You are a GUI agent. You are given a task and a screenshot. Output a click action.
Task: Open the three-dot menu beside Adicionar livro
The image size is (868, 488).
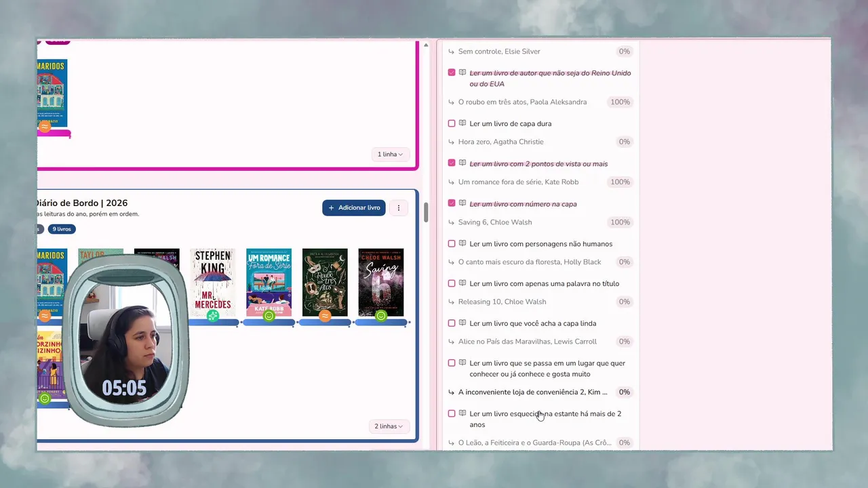point(399,208)
